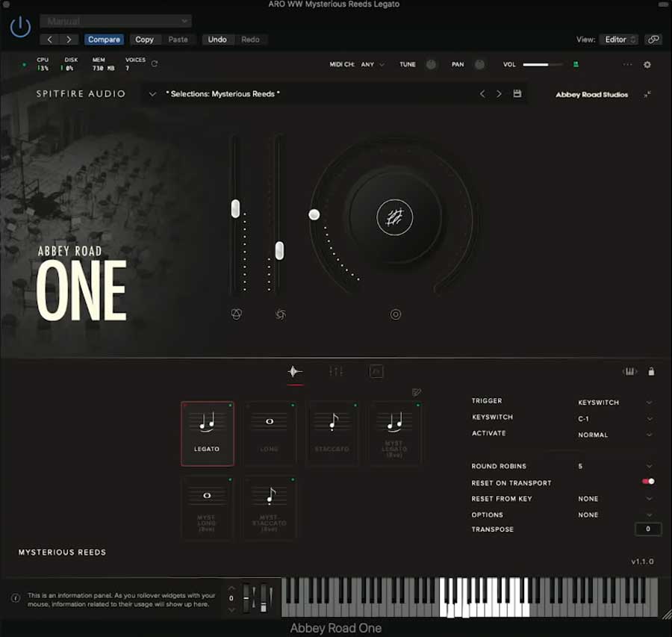
Task: Click the expression icon below left slider
Action: coord(236,314)
